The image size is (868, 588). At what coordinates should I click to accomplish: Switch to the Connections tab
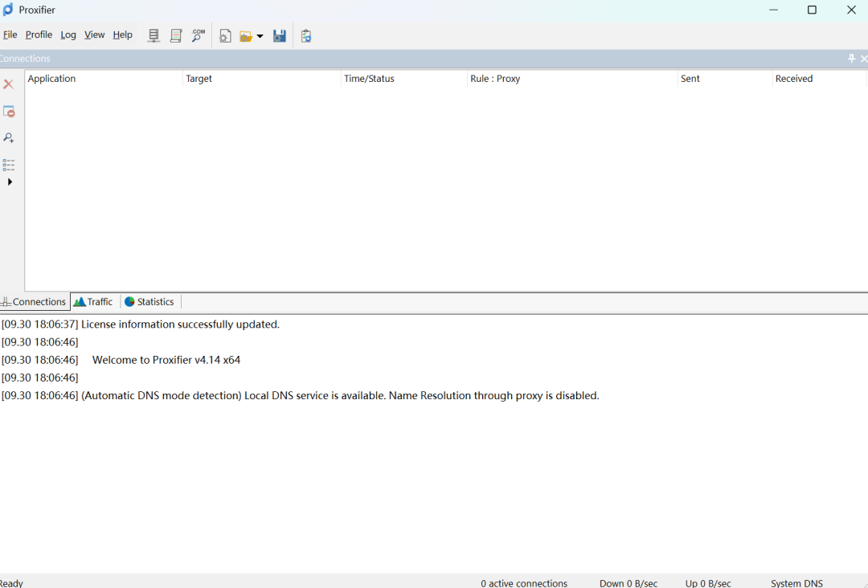point(35,301)
